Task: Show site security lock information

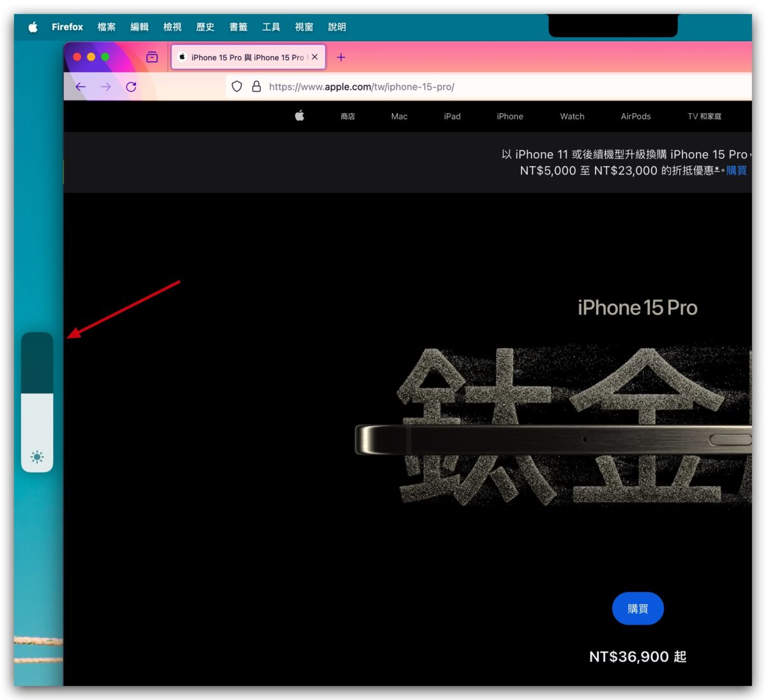Action: [257, 87]
